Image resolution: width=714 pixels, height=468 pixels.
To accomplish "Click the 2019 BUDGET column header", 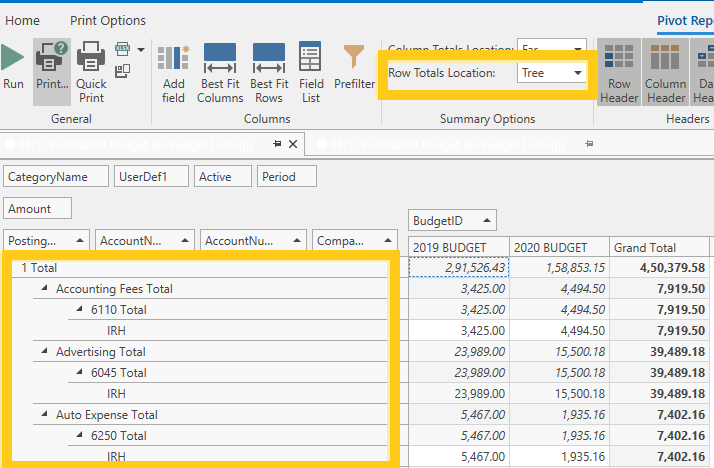I will pos(459,247).
